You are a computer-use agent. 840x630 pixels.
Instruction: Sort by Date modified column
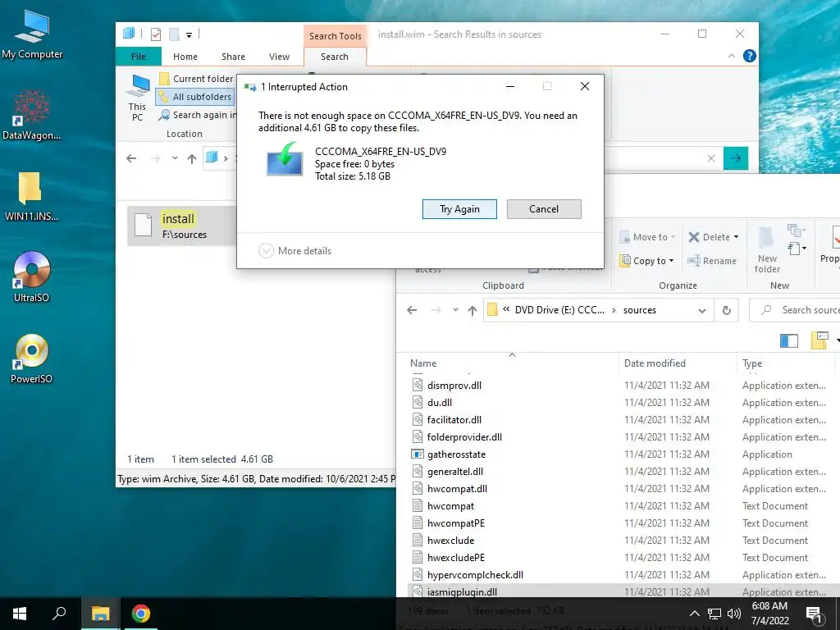click(655, 363)
